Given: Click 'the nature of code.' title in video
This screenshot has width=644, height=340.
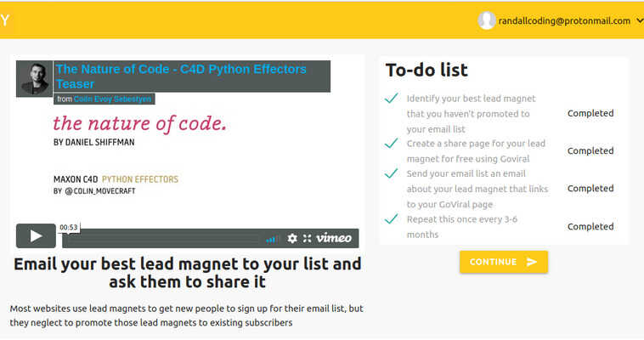Looking at the screenshot, I should pos(139,123).
